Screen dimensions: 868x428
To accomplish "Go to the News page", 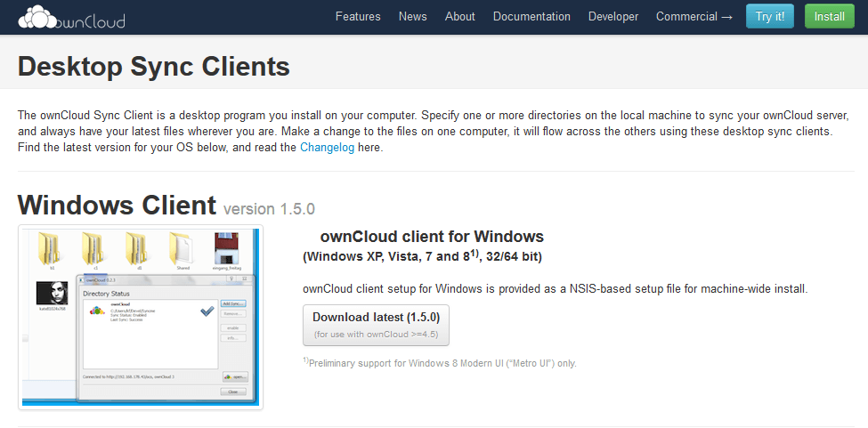I will point(412,17).
